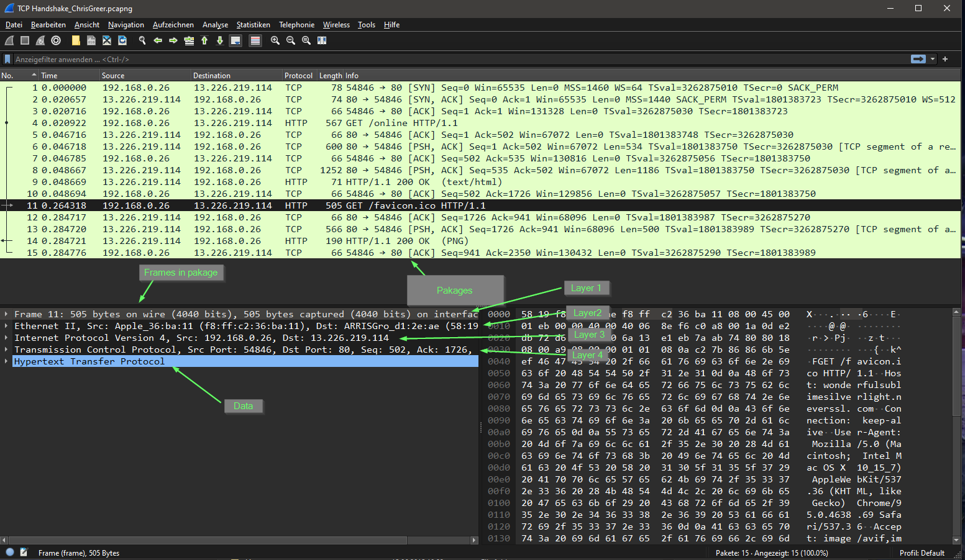Screen dimensions: 965x560
Task: Open the Aufzeichnen menu
Action: 173,25
